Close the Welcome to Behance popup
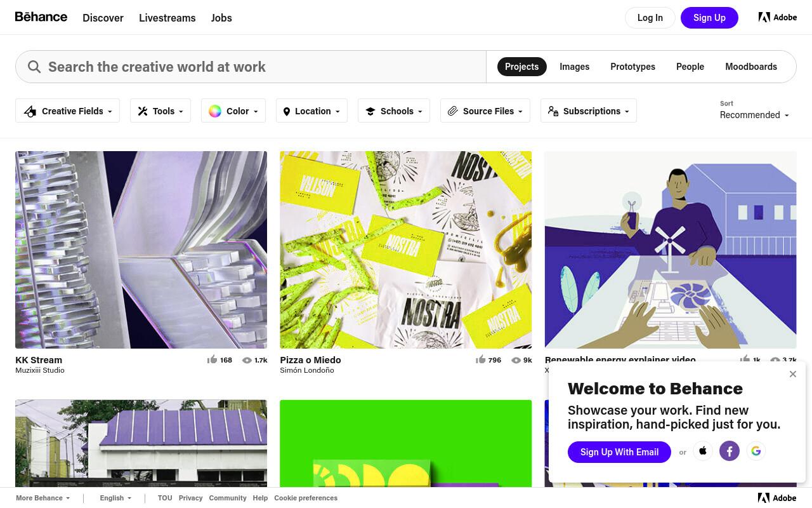Image resolution: width=812 pixels, height=508 pixels. point(793,374)
